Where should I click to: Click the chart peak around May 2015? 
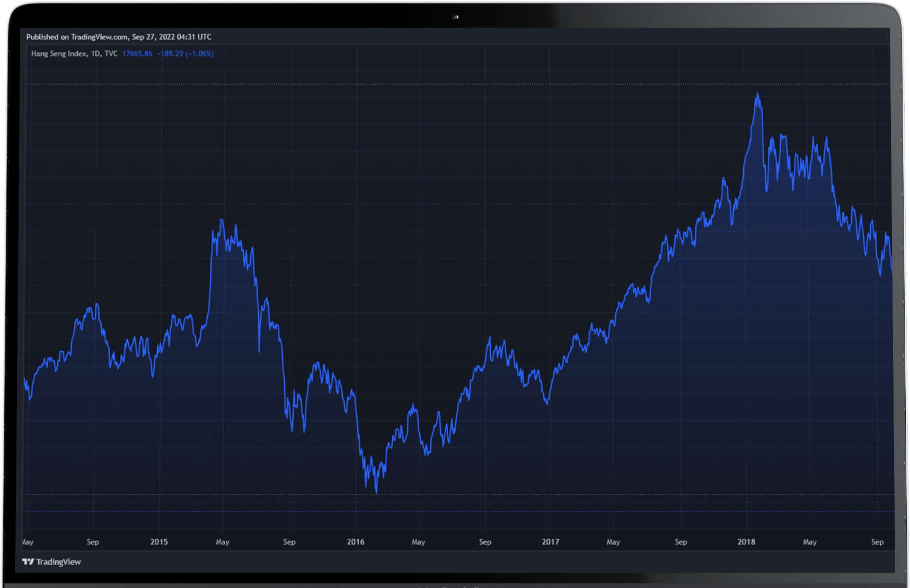(x=222, y=220)
